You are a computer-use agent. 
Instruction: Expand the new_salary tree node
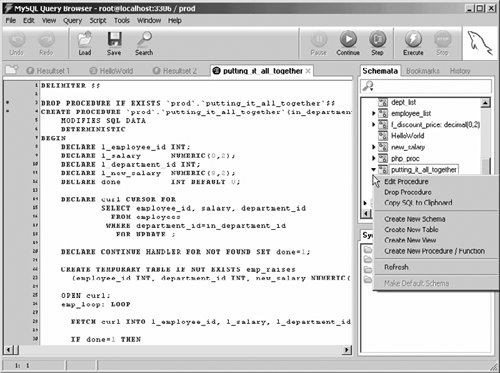(373, 147)
